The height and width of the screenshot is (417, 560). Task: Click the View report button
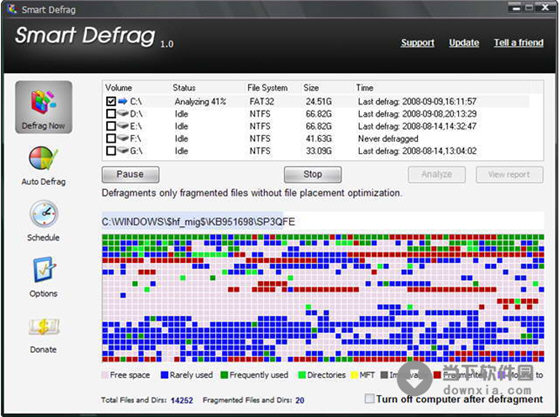(x=510, y=175)
